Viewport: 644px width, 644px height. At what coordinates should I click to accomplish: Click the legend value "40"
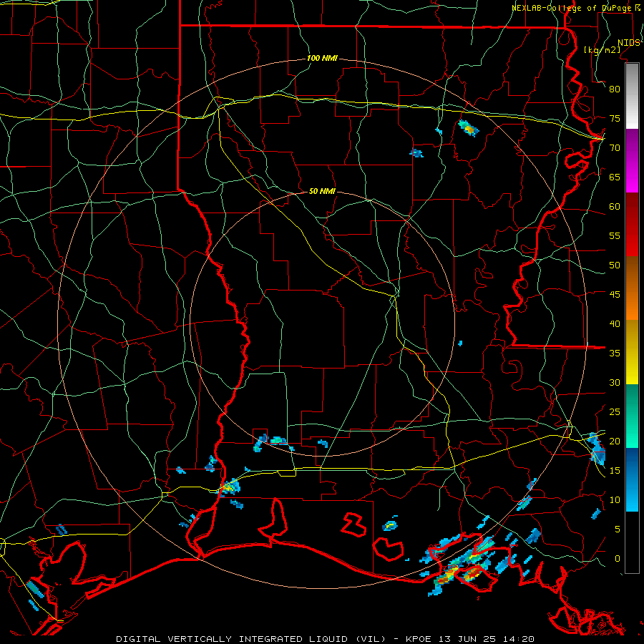pyautogui.click(x=615, y=323)
